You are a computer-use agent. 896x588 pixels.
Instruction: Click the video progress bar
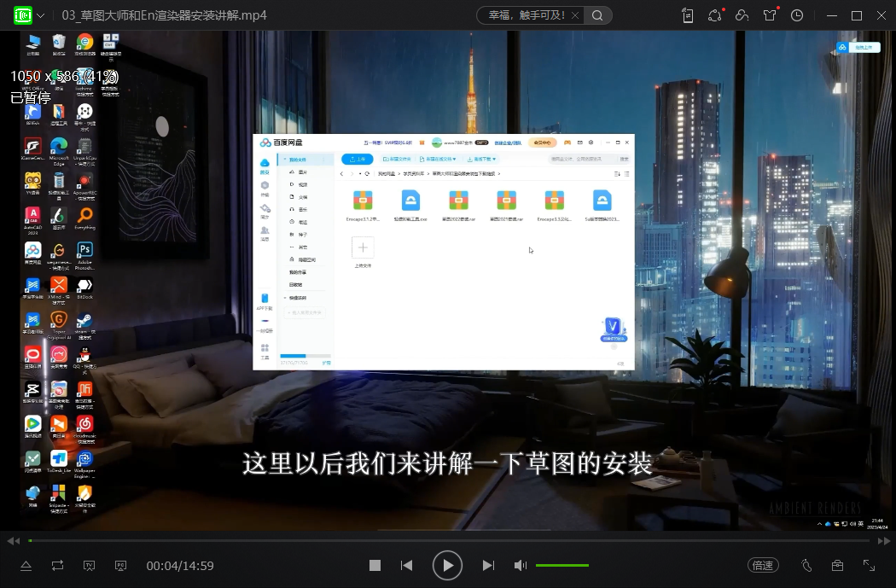coord(449,540)
